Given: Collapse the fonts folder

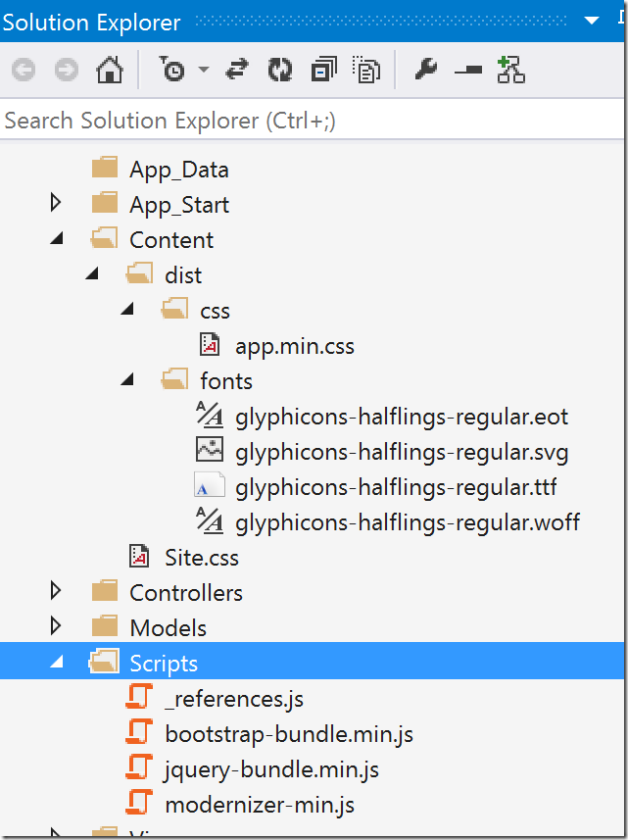Looking at the screenshot, I should (x=127, y=379).
